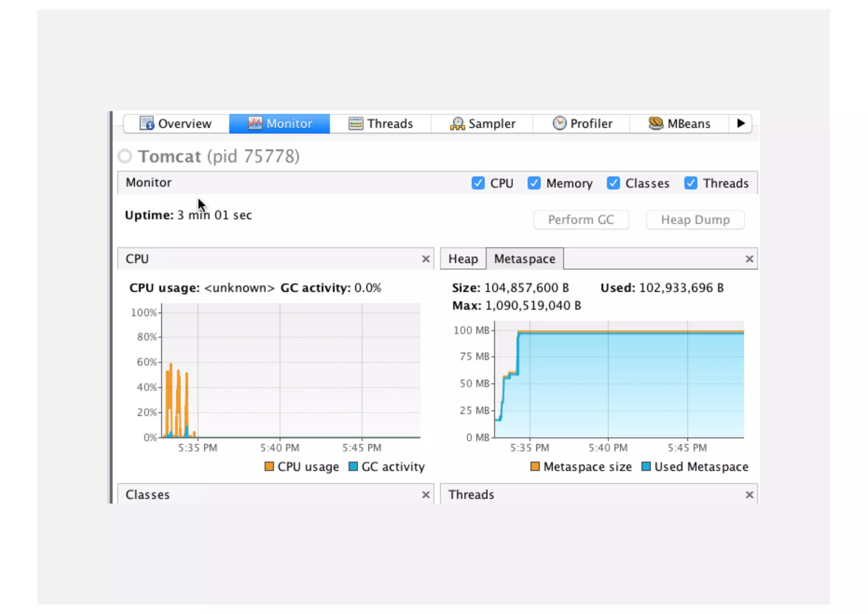
Task: Click the Heap Dump button
Action: (695, 220)
